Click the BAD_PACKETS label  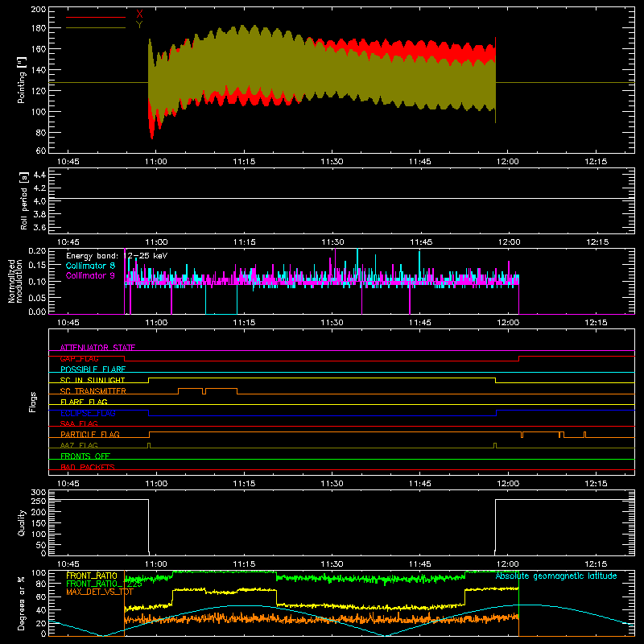point(88,467)
